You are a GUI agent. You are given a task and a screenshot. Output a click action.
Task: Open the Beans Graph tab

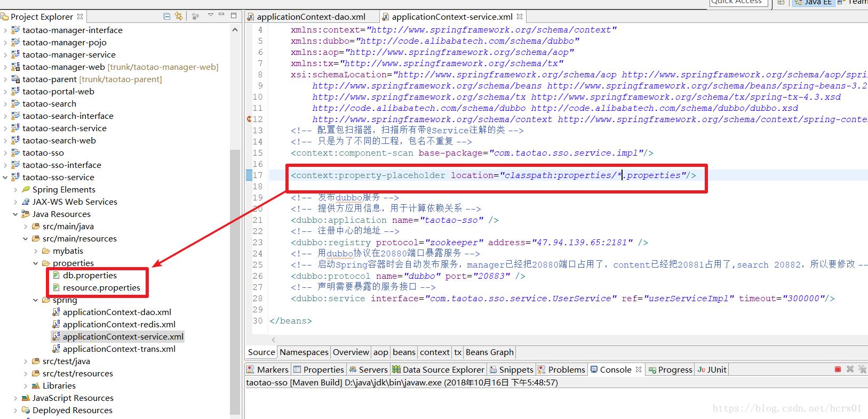point(490,352)
